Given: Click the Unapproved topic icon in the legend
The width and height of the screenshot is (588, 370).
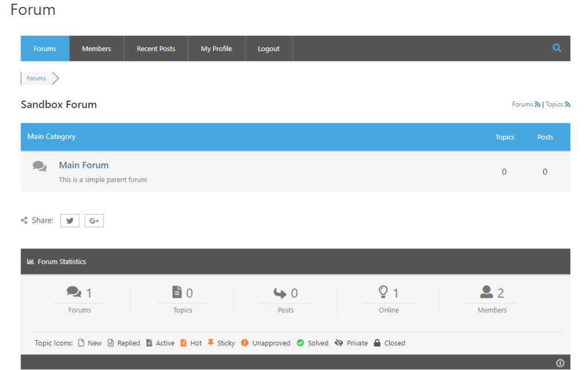Looking at the screenshot, I should point(244,342).
